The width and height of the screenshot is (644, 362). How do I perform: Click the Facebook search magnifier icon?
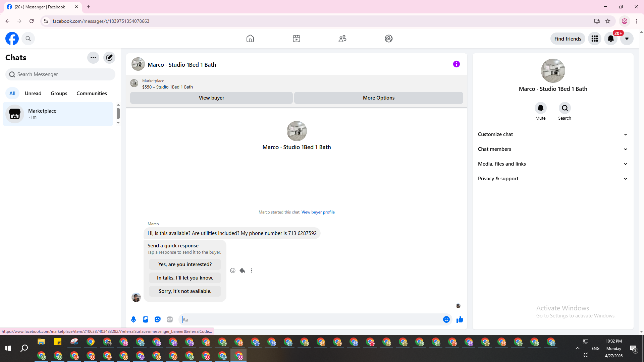[x=28, y=39]
